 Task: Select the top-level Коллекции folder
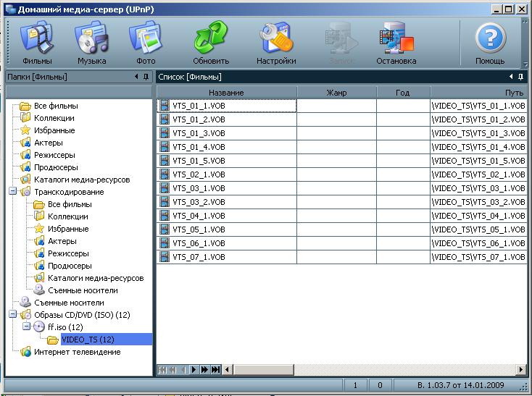[54, 118]
